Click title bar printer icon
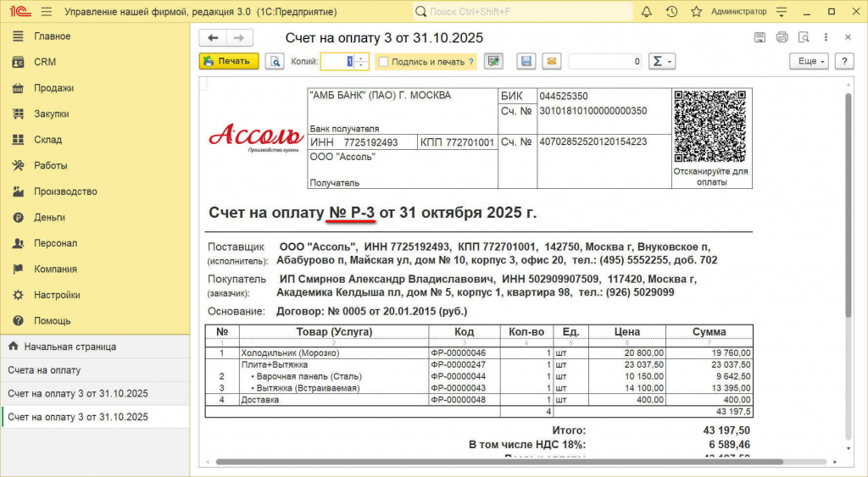The height and width of the screenshot is (477, 868). pos(782,37)
